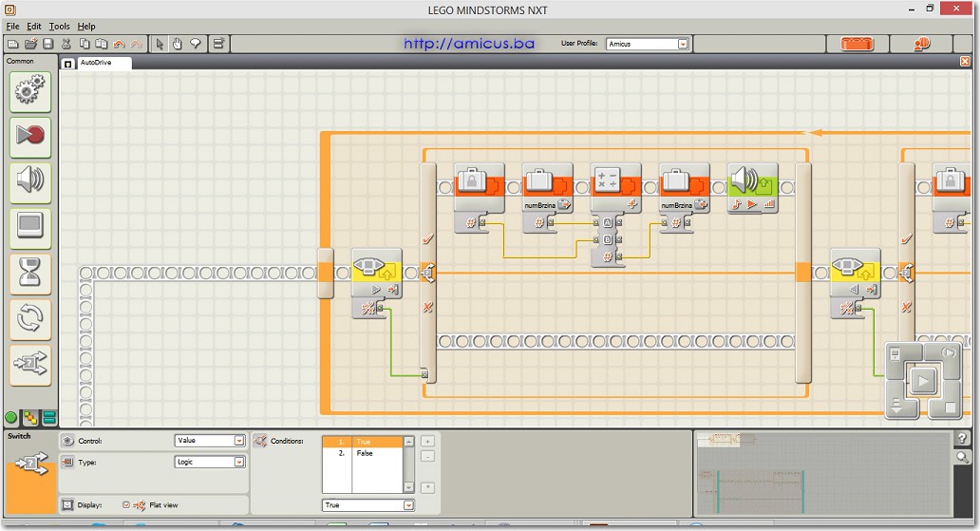Open the NXT window from the controller
The width and height of the screenshot is (980, 531).
coord(895,354)
